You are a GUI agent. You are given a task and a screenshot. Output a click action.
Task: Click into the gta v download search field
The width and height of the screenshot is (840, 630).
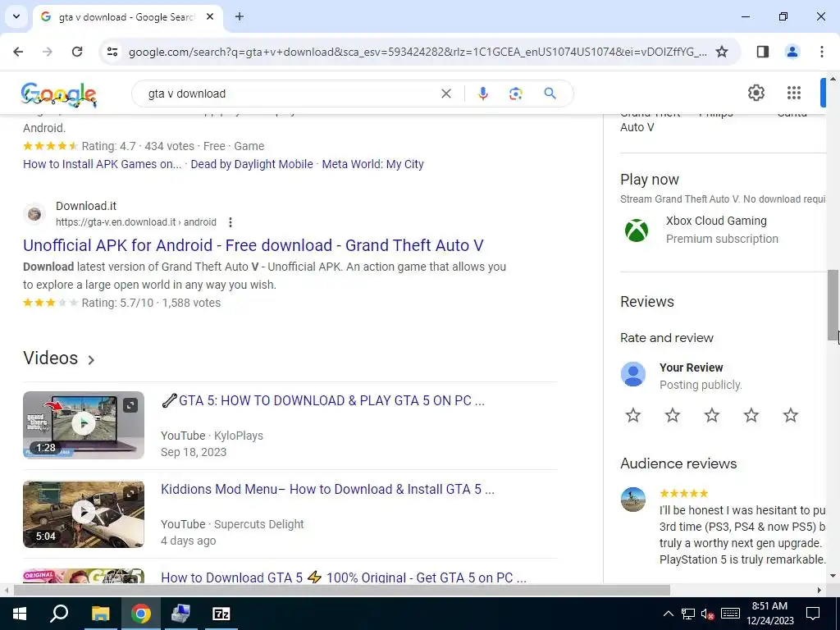pyautogui.click(x=290, y=94)
